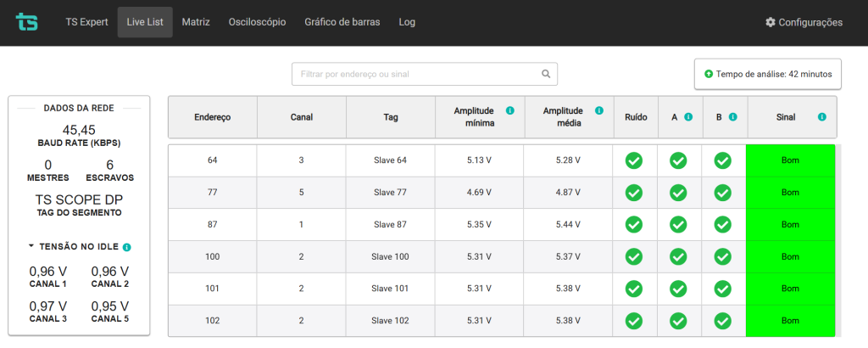Click info icon next to column B
Screen dimensions: 868x348
732,117
